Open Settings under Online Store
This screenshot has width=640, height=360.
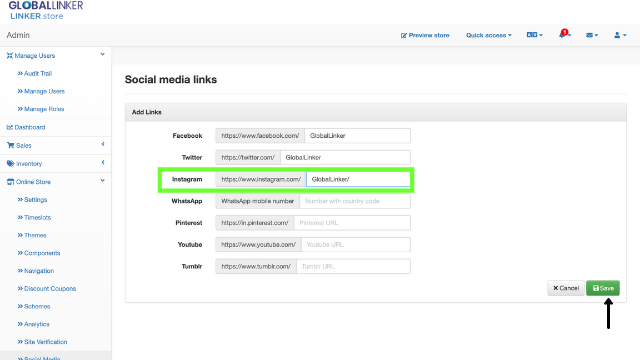[32, 200]
